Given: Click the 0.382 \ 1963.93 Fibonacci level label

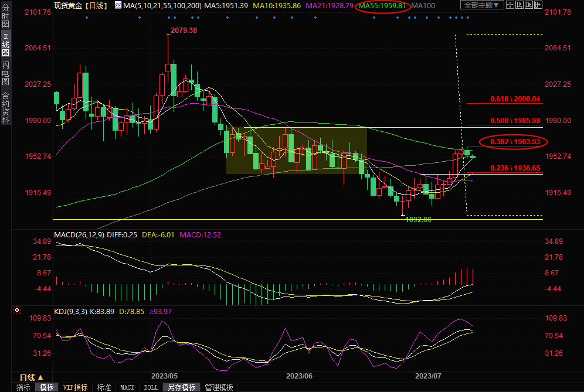Looking at the screenshot, I should click(x=513, y=141).
